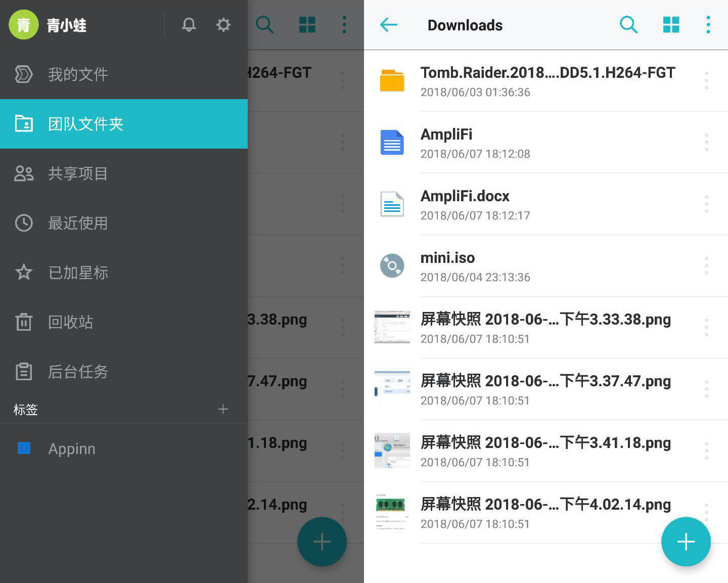Open screenshot 下午3.37.47.png
This screenshot has width=728, height=583.
[x=546, y=389]
